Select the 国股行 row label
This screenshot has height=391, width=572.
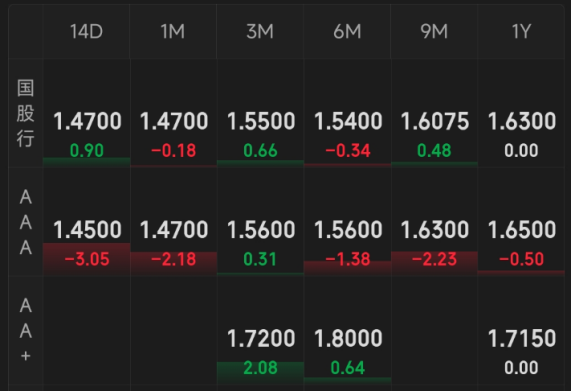[26, 113]
